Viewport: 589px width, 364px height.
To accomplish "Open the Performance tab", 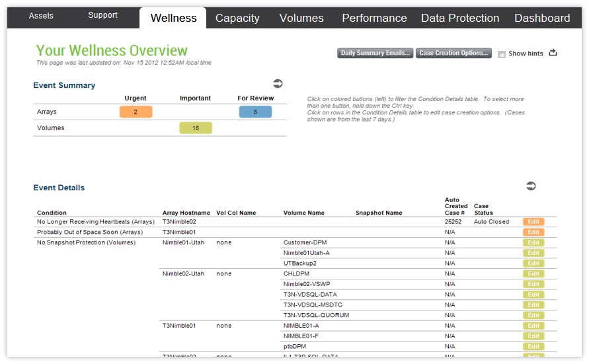I will click(x=374, y=18).
